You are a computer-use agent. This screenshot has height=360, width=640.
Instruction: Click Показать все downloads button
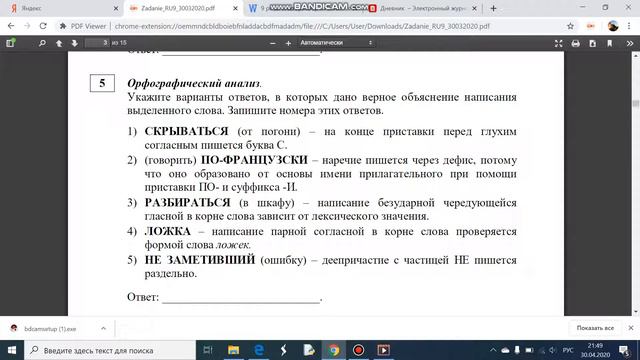point(595,328)
